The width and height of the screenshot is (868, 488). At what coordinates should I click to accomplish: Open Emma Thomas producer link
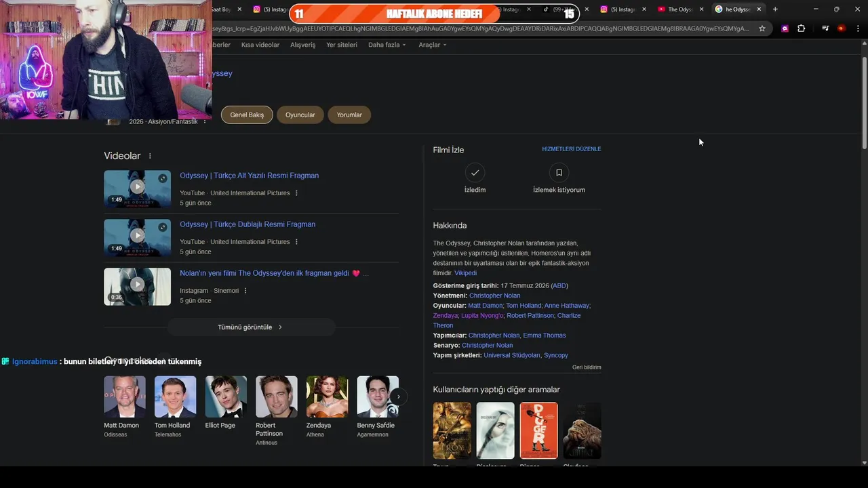coord(545,335)
